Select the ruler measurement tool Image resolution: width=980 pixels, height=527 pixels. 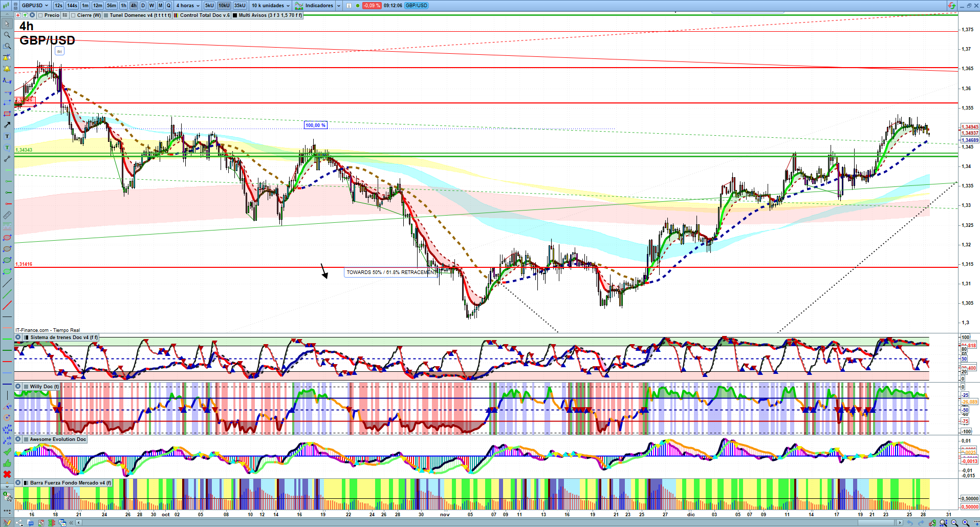point(7,215)
